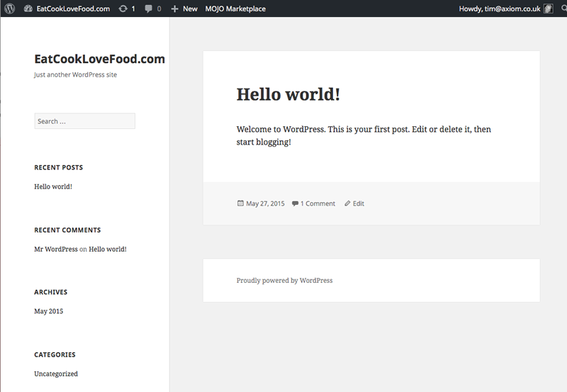Image resolution: width=567 pixels, height=392 pixels.
Task: Click Proudly powered by WordPress
Action: [285, 280]
